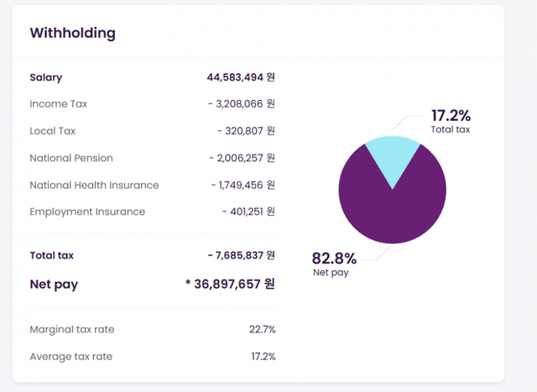The image size is (537, 392).
Task: Select the Income Tax label
Action: click(x=58, y=104)
